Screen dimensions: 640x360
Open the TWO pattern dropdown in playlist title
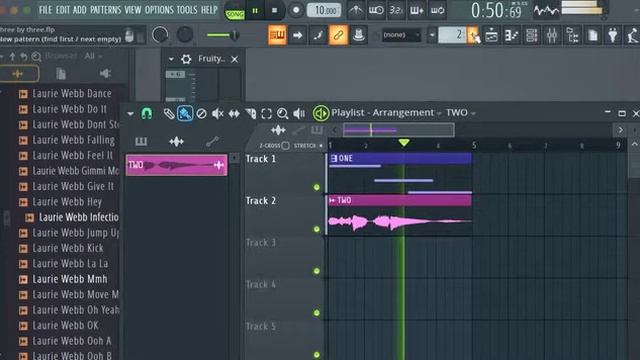(x=460, y=113)
